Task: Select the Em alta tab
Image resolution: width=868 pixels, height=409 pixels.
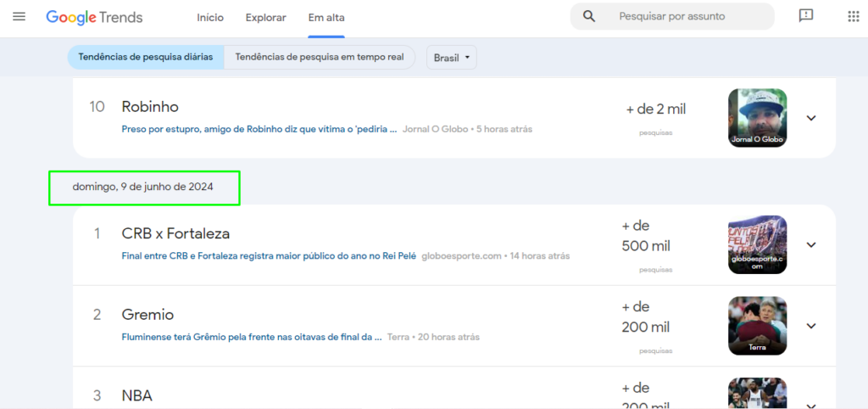Action: pos(326,18)
